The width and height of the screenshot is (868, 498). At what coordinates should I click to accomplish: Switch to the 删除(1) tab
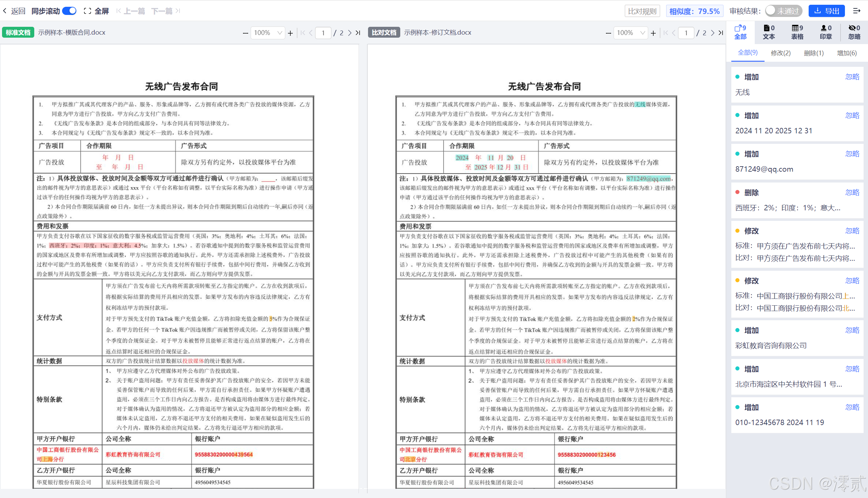(x=814, y=53)
